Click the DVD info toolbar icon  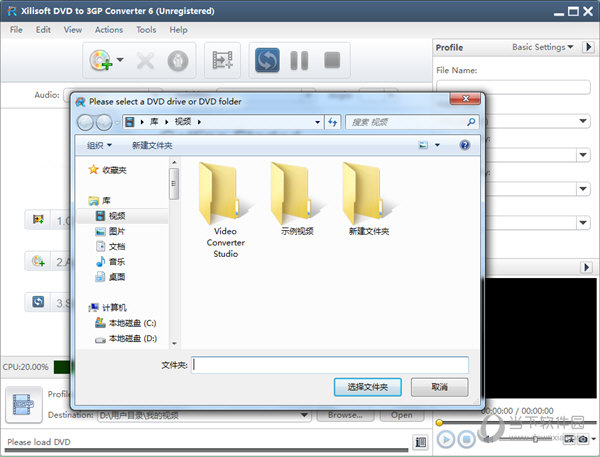(178, 61)
